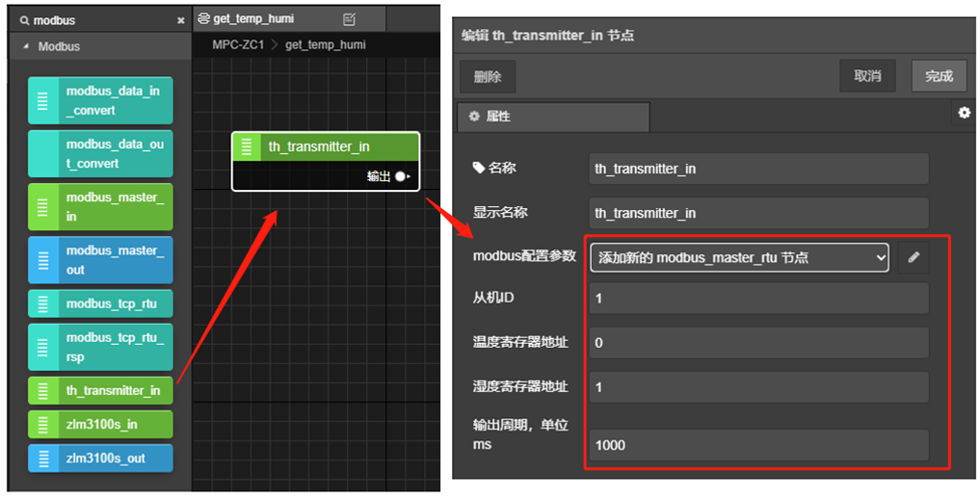Select modbus_master_in palette node
The width and height of the screenshot is (980, 500).
click(x=100, y=207)
